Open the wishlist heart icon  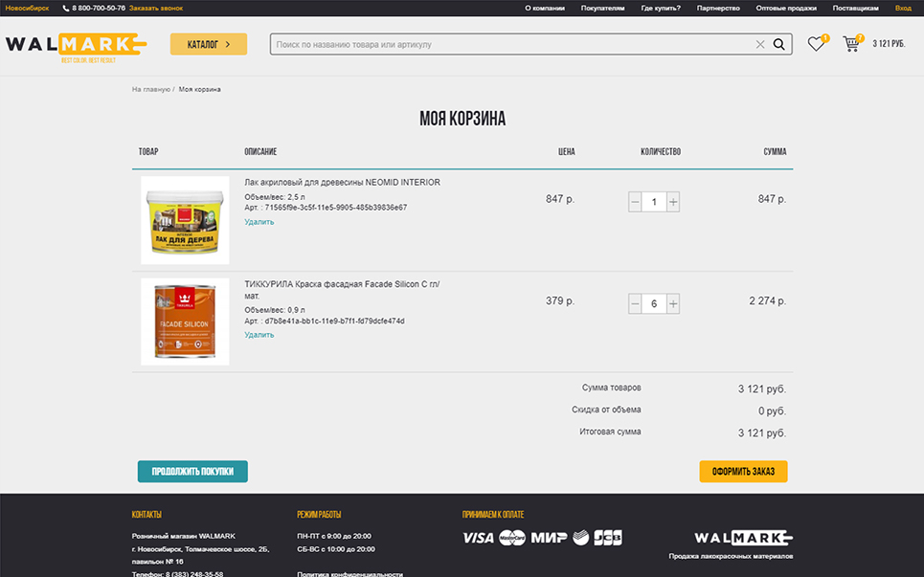(816, 44)
